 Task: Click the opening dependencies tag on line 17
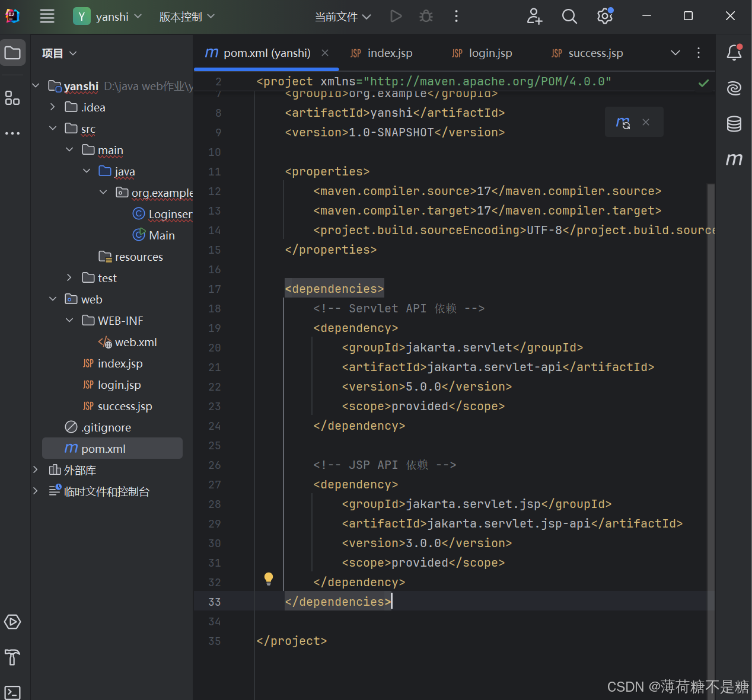click(x=334, y=289)
